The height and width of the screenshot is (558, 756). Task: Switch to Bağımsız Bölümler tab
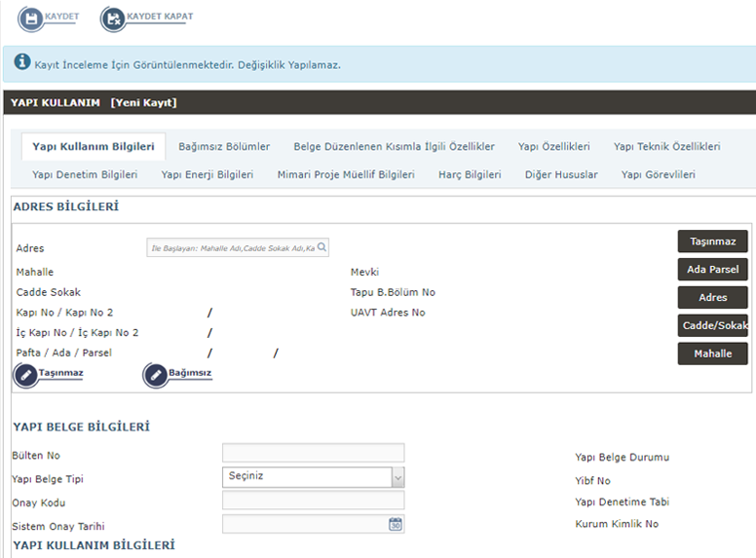tap(224, 147)
